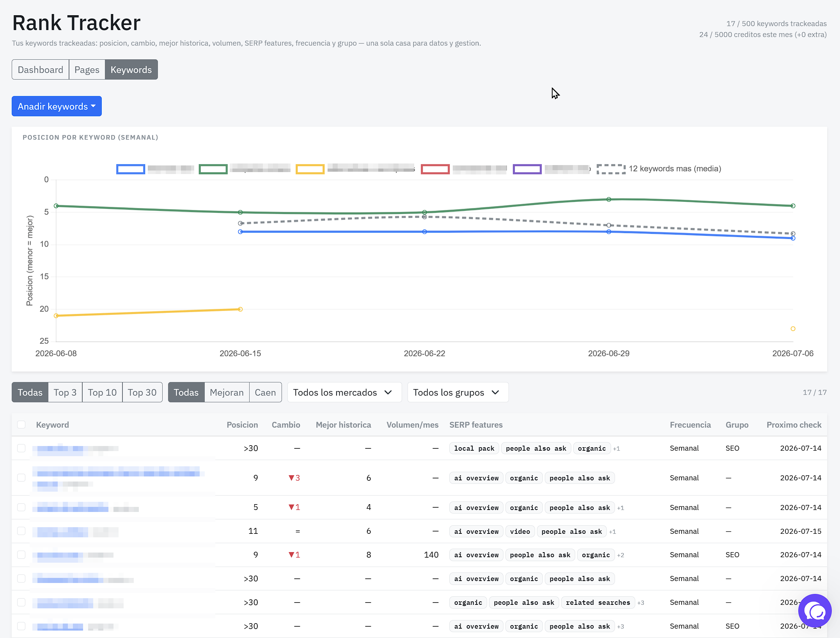Sort by Keyword column header
The height and width of the screenshot is (638, 840).
(x=53, y=425)
